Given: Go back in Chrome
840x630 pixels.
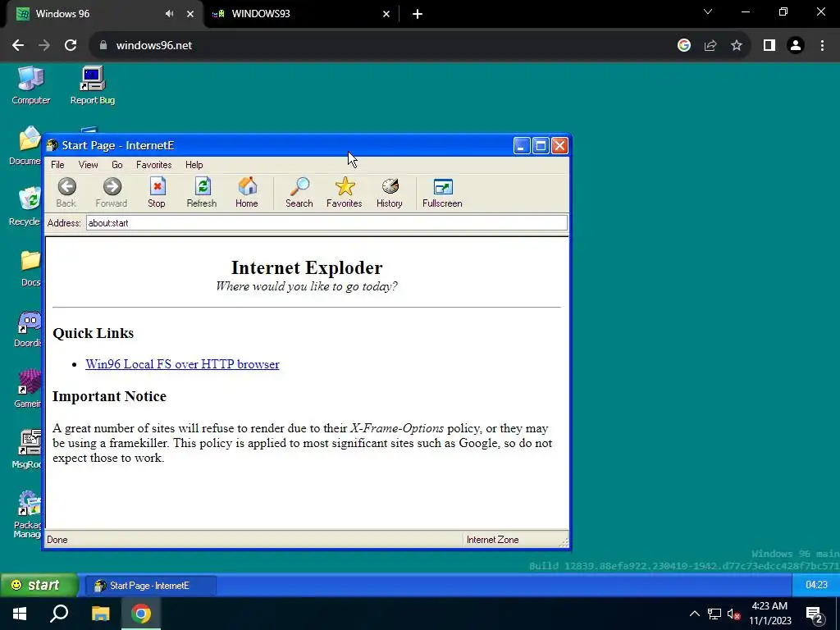Looking at the screenshot, I should [18, 46].
